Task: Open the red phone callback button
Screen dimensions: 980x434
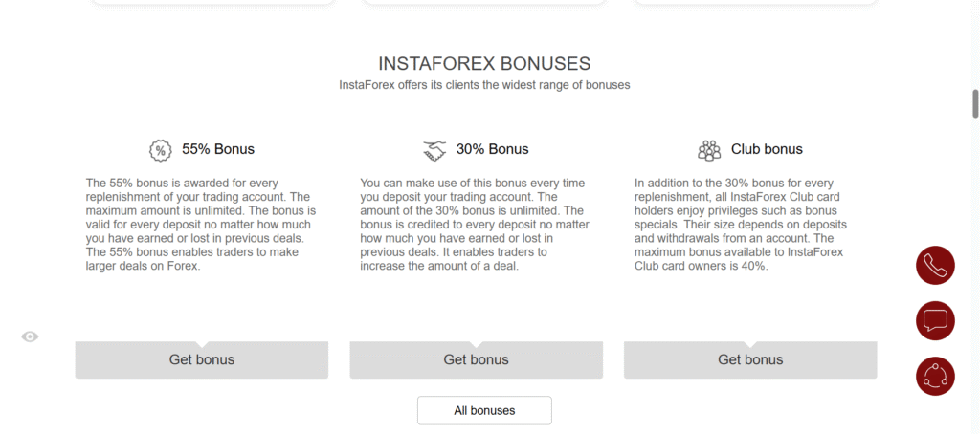Action: tap(935, 266)
